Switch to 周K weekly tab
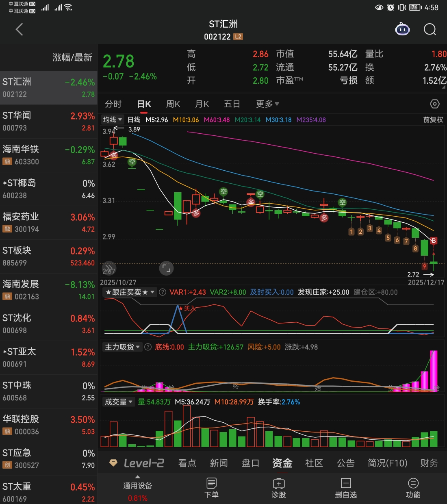The height and width of the screenshot is (504, 447). click(173, 104)
